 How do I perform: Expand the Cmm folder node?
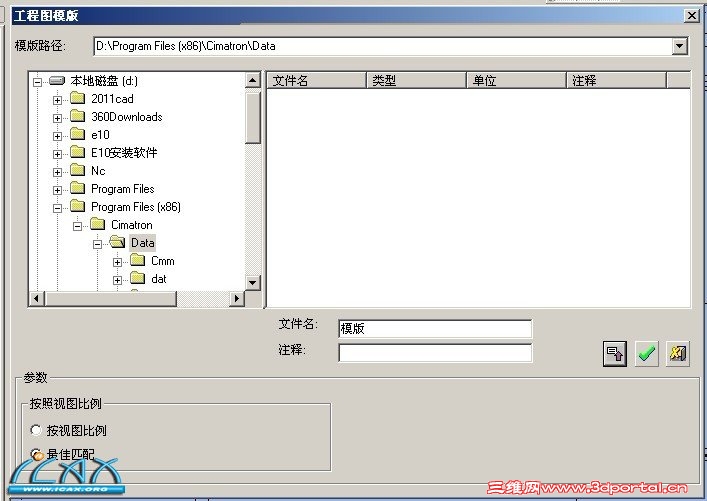pos(117,262)
